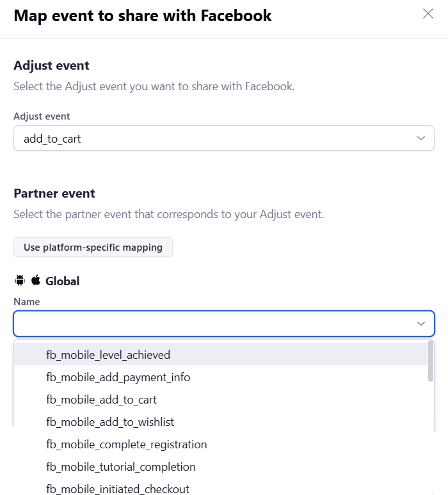
Task: Focus the partner event Name input field
Action: coord(211,324)
